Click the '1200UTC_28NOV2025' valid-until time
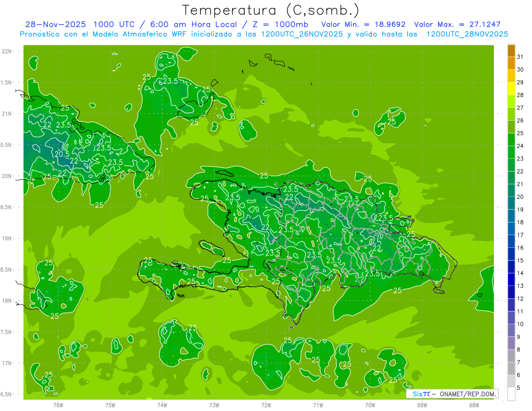The image size is (532, 411). coord(467,34)
